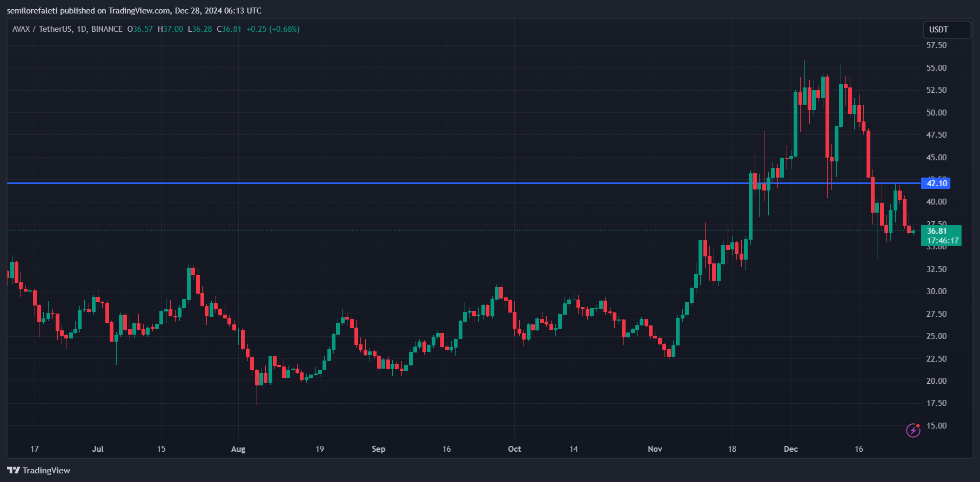Click the BINANCE exchange label
The width and height of the screenshot is (980, 482).
[107, 29]
